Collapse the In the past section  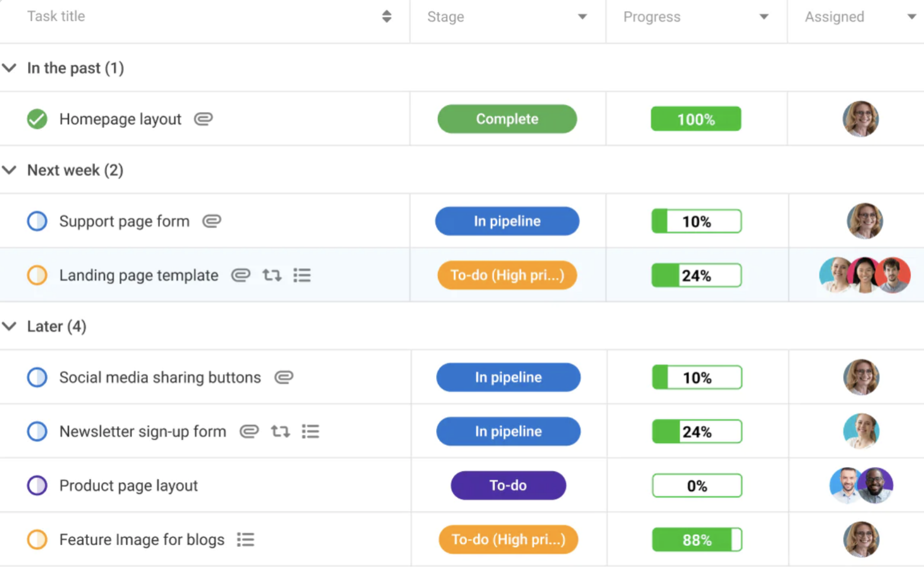click(9, 68)
